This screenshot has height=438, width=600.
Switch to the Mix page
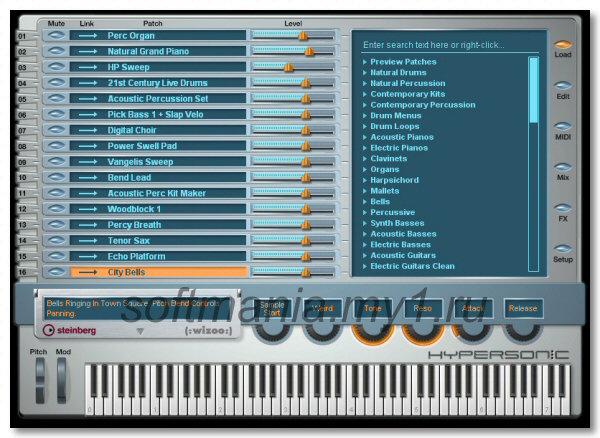point(563,167)
